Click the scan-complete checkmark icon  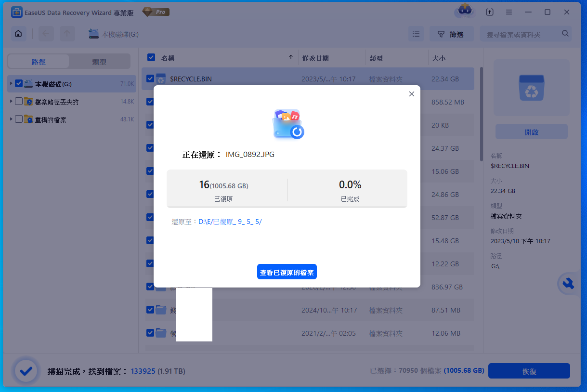[26, 371]
